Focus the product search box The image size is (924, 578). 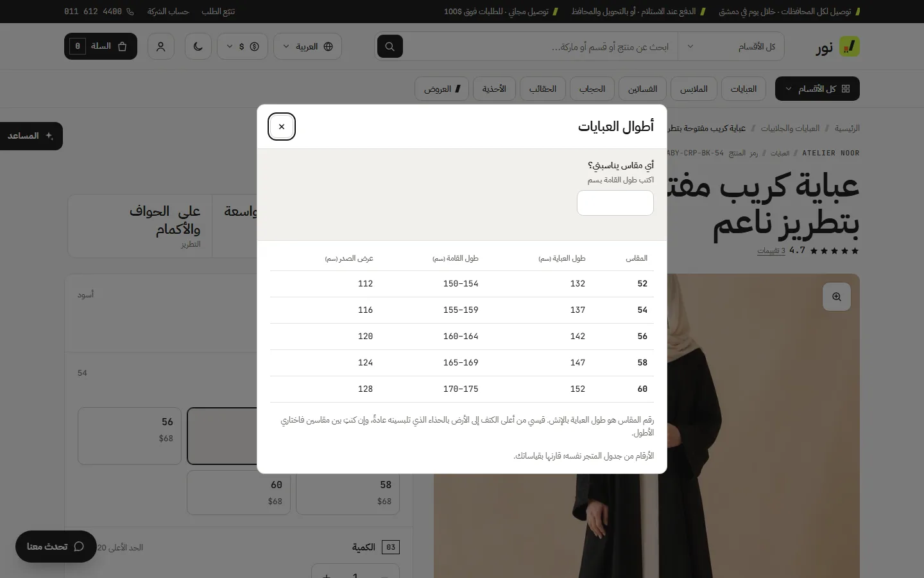click(540, 46)
